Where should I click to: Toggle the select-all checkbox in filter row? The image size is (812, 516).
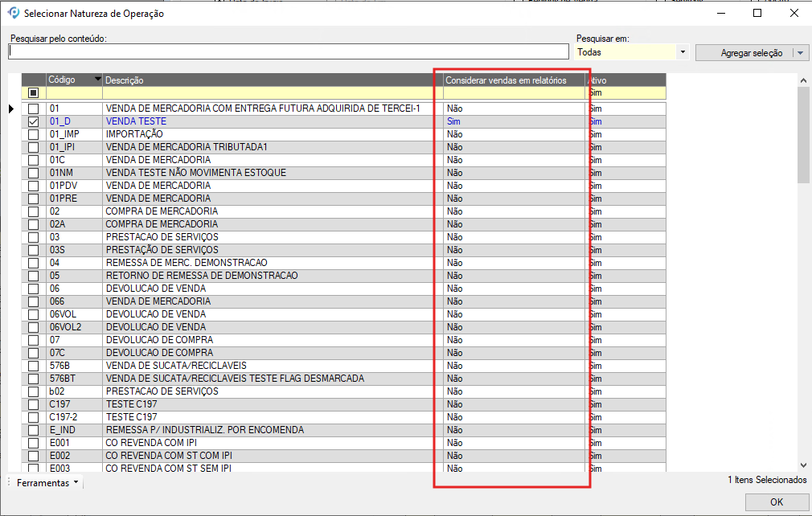coord(33,92)
